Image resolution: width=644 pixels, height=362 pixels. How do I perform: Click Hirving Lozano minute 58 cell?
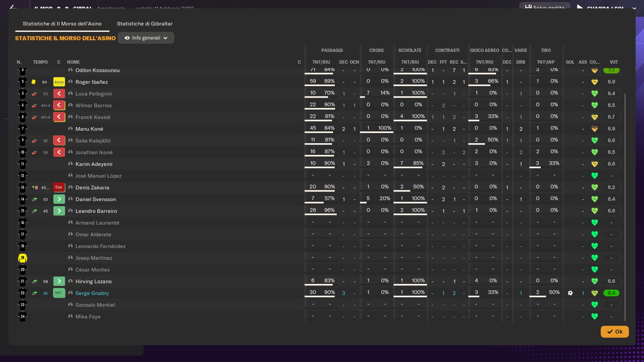[45, 282]
